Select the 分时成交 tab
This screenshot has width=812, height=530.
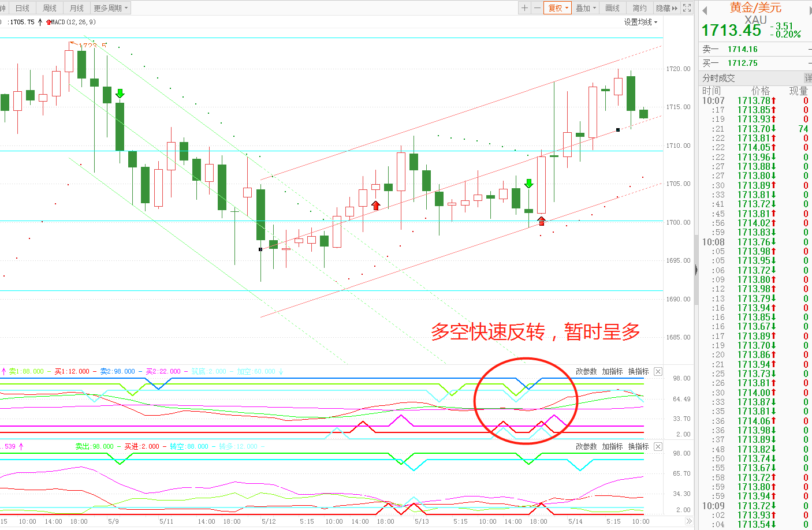click(x=718, y=78)
